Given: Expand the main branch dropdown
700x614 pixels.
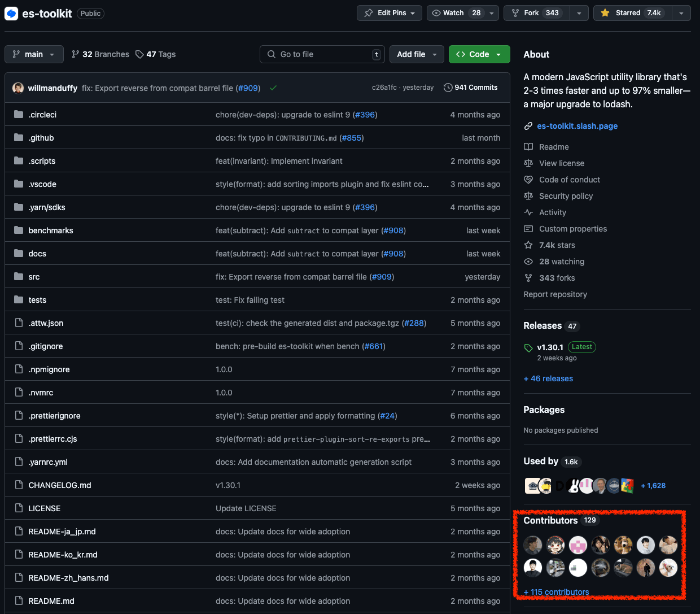Looking at the screenshot, I should [x=34, y=54].
